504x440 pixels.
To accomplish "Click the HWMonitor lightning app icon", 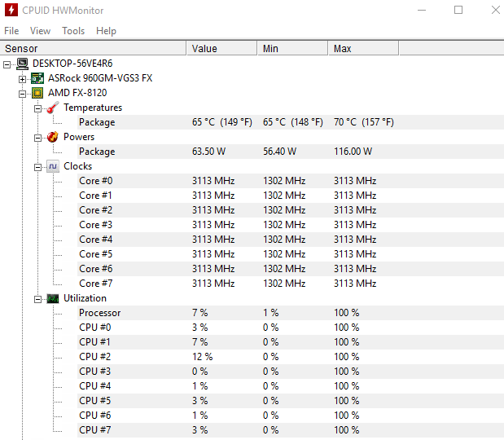I will click(x=11, y=10).
